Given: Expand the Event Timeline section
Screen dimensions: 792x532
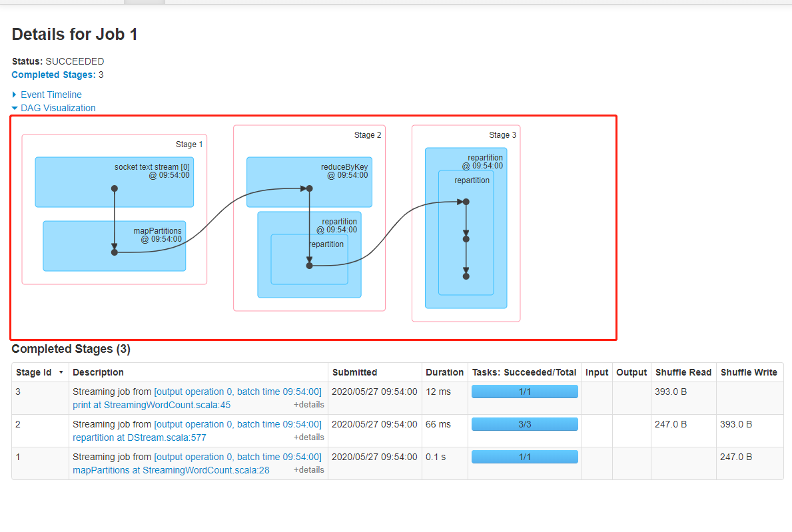Looking at the screenshot, I should [x=51, y=95].
